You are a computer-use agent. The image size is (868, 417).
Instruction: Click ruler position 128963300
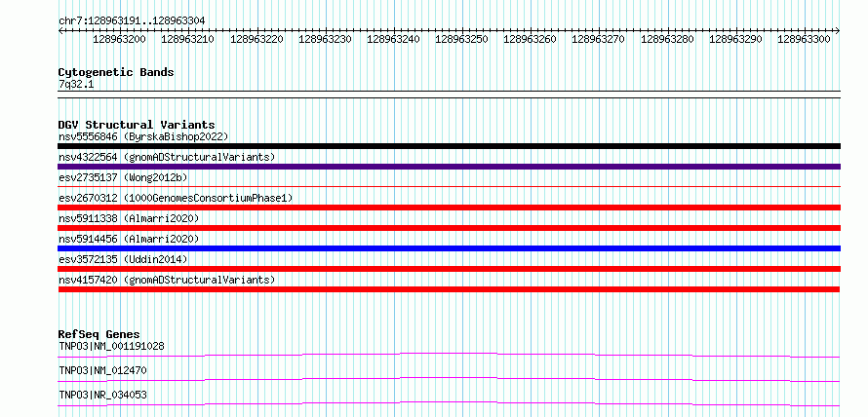[x=804, y=39]
